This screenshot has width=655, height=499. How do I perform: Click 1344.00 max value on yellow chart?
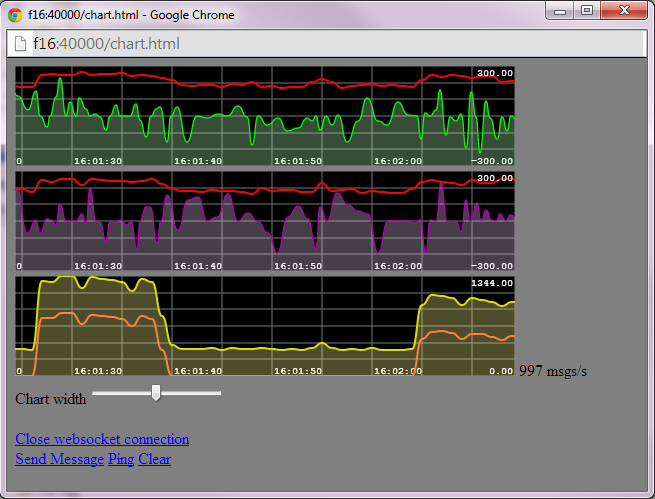(492, 283)
